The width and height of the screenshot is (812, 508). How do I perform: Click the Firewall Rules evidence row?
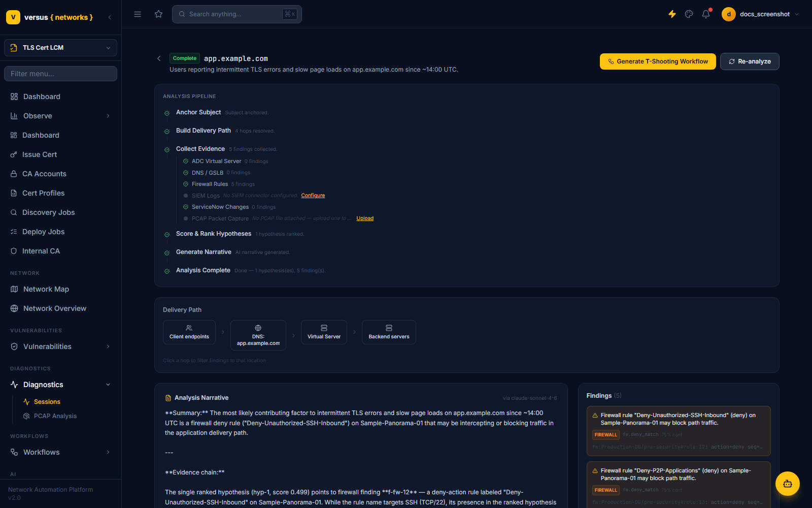219,184
